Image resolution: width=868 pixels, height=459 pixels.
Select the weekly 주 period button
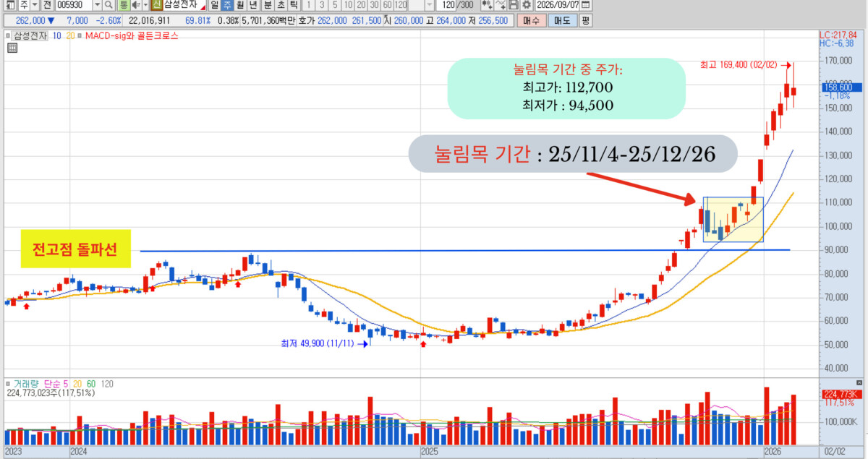(x=227, y=5)
